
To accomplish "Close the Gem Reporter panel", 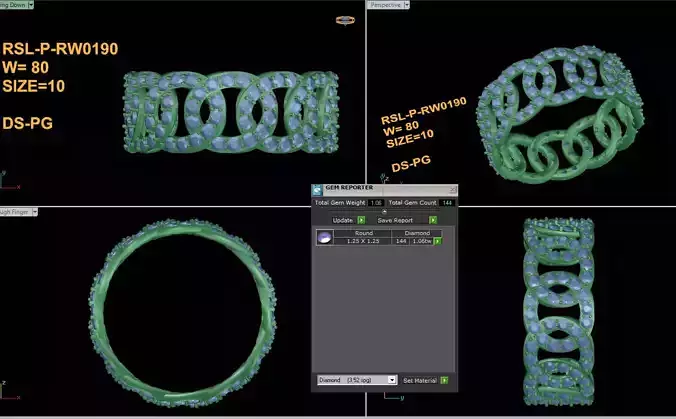I will tap(453, 190).
